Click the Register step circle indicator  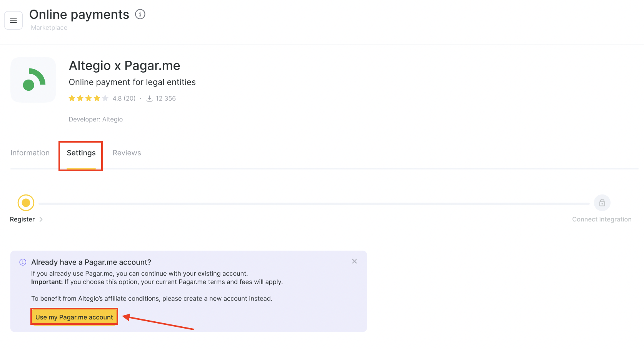pyautogui.click(x=26, y=203)
